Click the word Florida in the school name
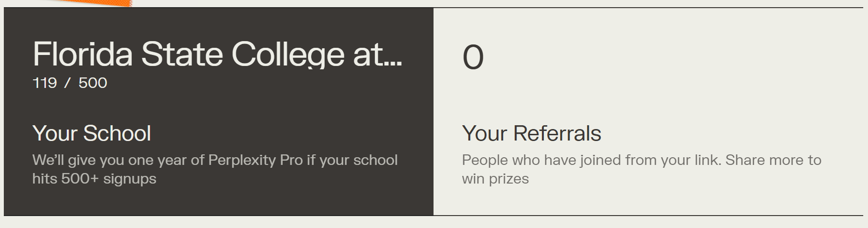868x228 pixels. tap(83, 54)
